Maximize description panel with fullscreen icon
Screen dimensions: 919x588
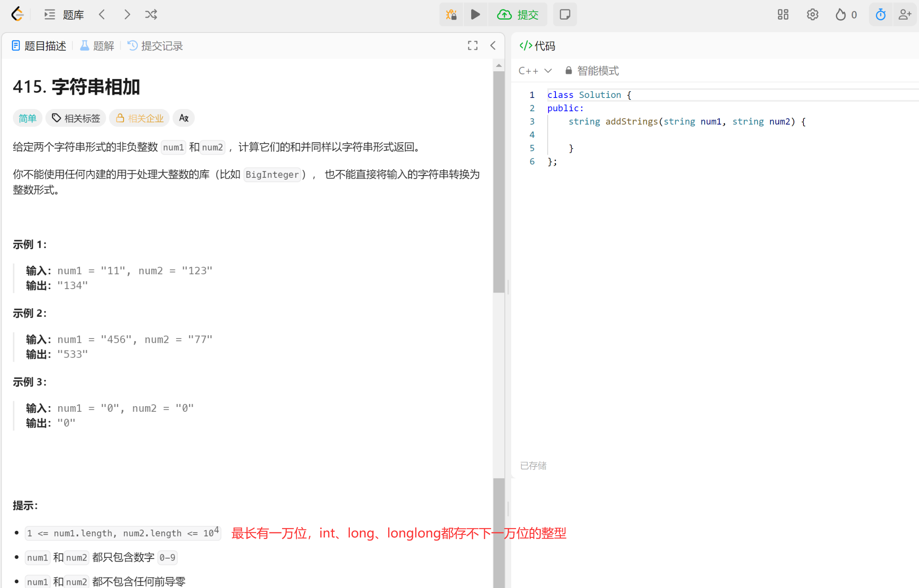coord(473,46)
